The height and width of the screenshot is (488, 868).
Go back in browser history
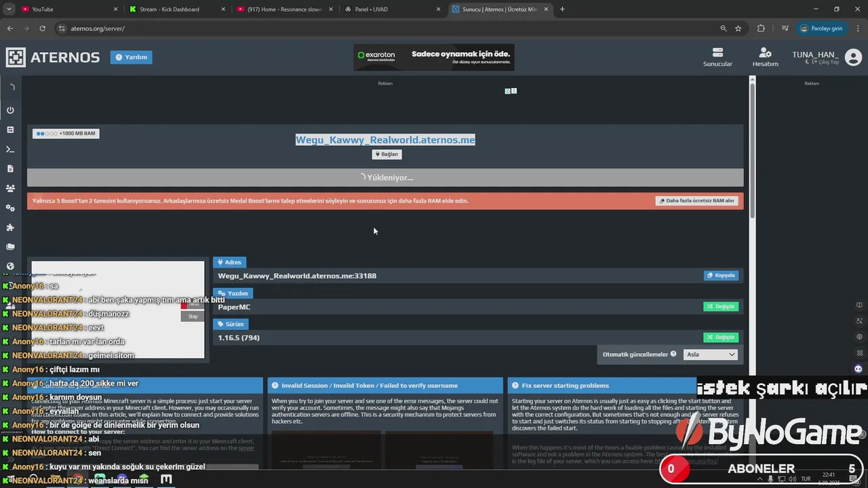click(9, 28)
